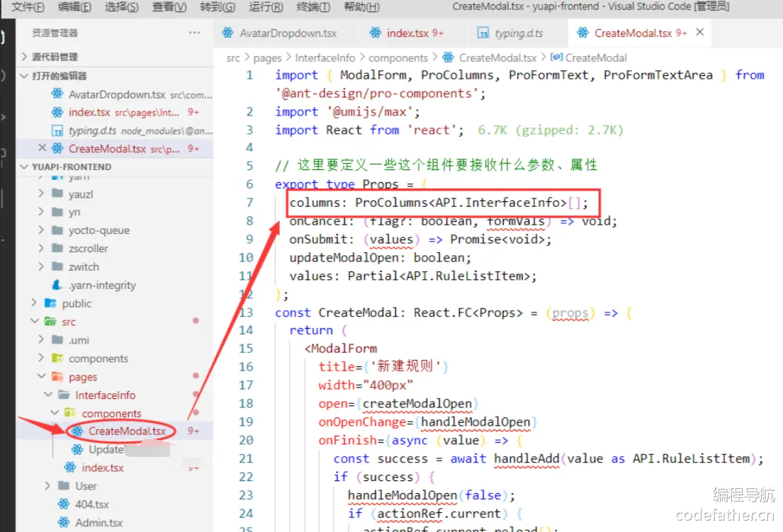Click the React icon beside Admin.tsx
This screenshot has height=532, width=783.
tap(63, 523)
